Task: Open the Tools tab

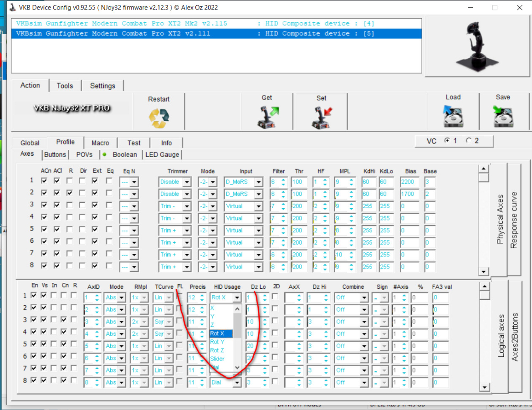Action: (x=65, y=86)
